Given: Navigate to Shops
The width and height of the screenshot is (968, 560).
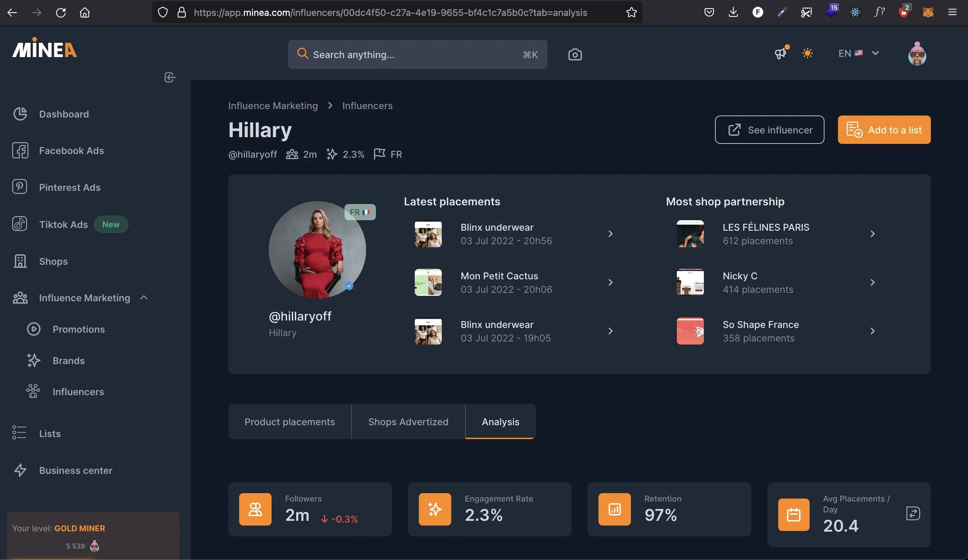Looking at the screenshot, I should tap(53, 261).
